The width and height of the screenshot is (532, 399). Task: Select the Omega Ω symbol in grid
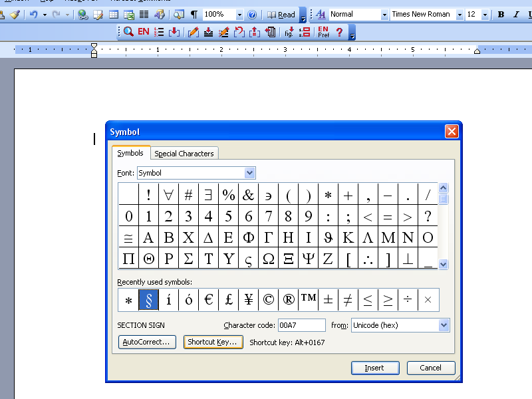[269, 259]
